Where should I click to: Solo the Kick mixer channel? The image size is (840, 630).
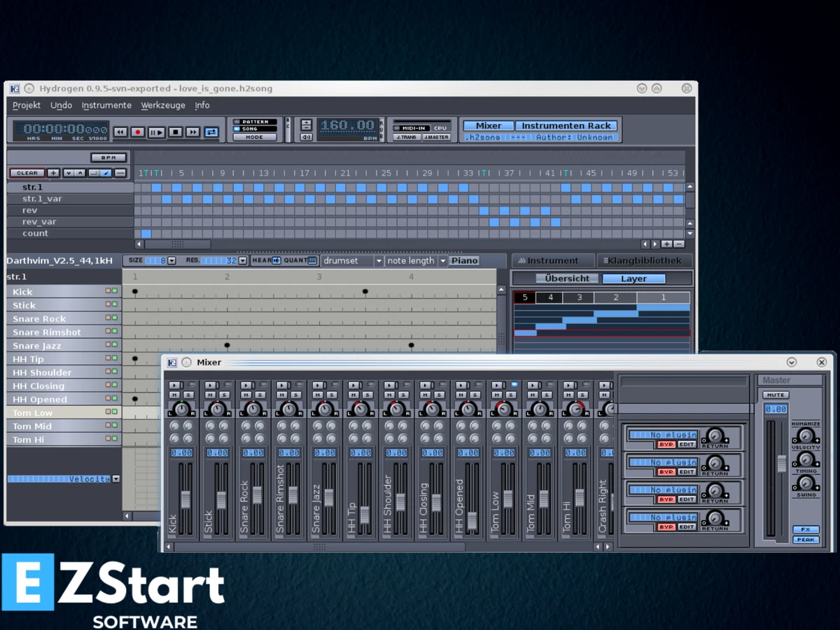tap(188, 395)
